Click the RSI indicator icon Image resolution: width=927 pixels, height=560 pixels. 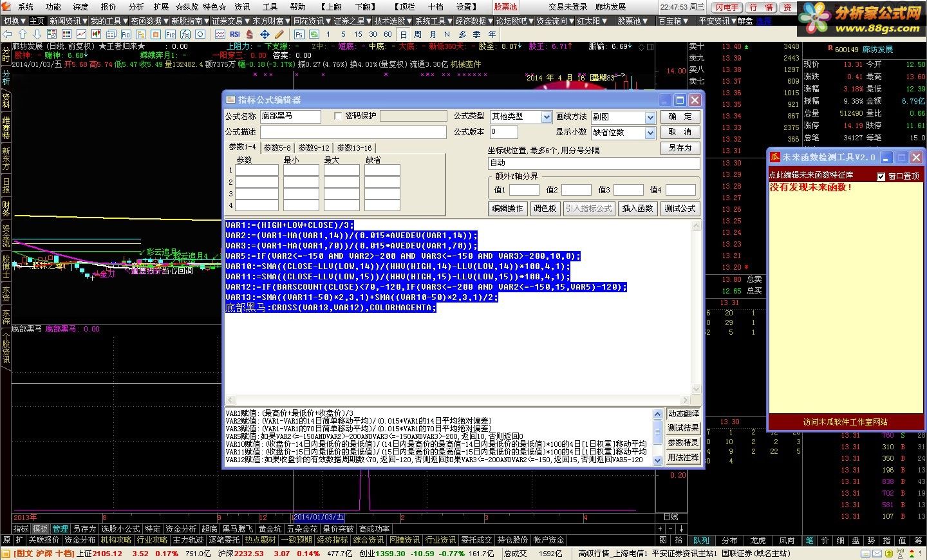235,34
